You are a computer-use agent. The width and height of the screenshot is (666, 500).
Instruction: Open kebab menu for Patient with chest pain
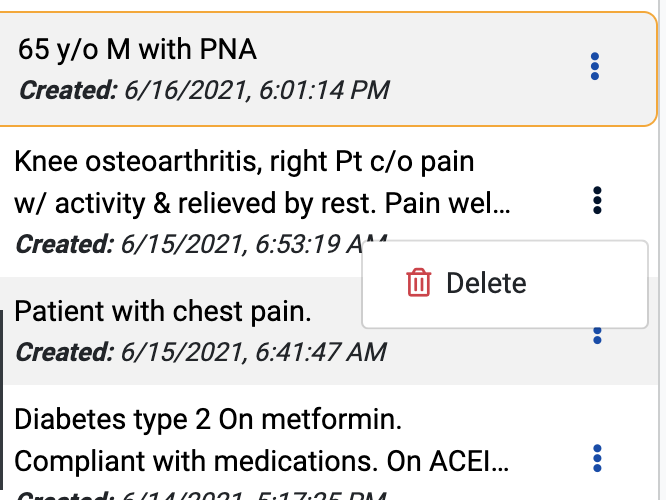(597, 336)
